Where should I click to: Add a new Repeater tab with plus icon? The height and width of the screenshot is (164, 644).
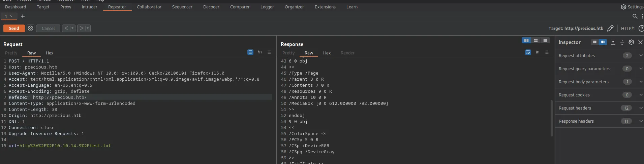[x=23, y=16]
